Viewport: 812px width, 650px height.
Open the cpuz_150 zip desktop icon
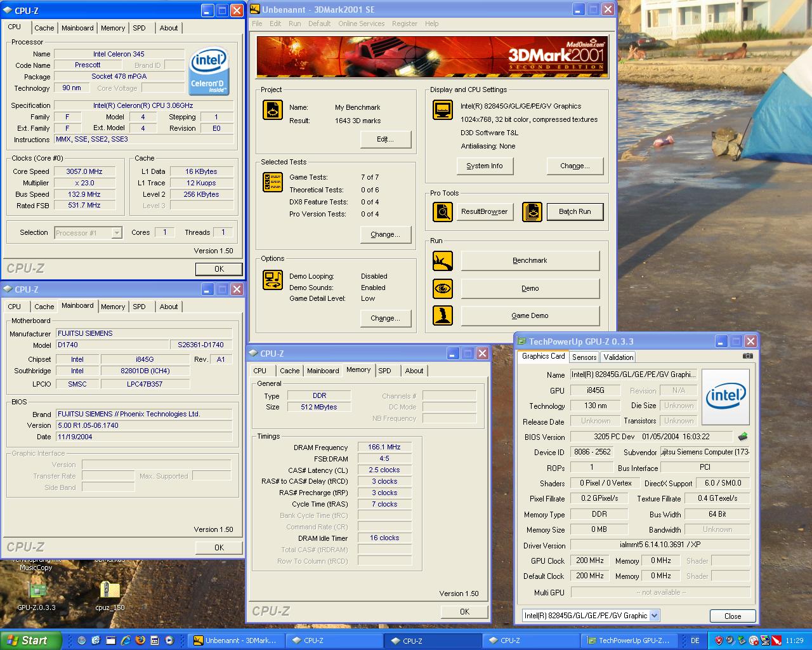tap(110, 595)
